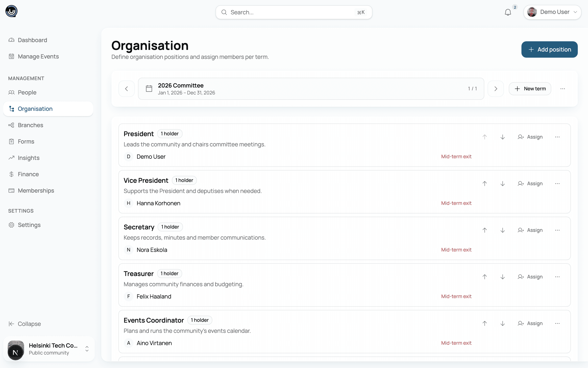The image size is (588, 368).
Task: Open more options for the Secretary position
Action: coord(557,230)
